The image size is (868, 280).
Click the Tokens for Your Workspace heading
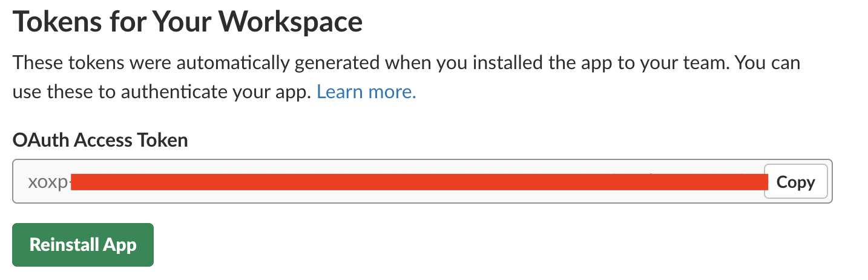[188, 22]
